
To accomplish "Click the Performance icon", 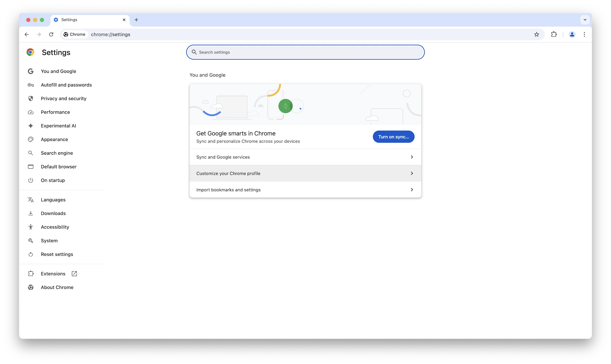I will [x=30, y=112].
